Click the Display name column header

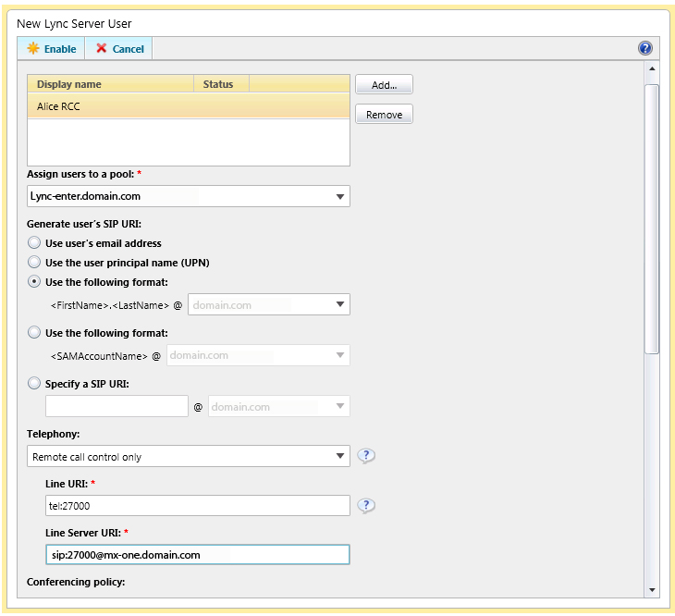[x=111, y=84]
